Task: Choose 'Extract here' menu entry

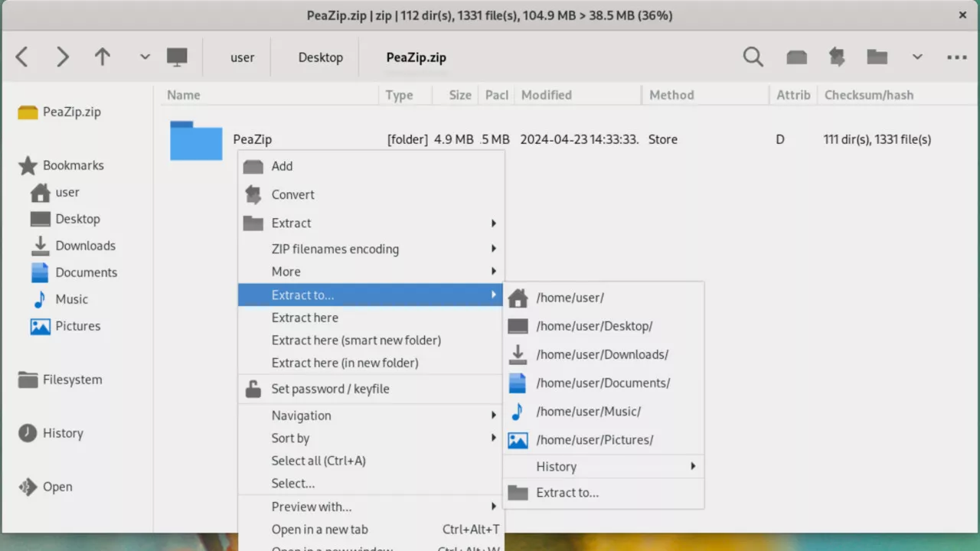Action: coord(371,318)
